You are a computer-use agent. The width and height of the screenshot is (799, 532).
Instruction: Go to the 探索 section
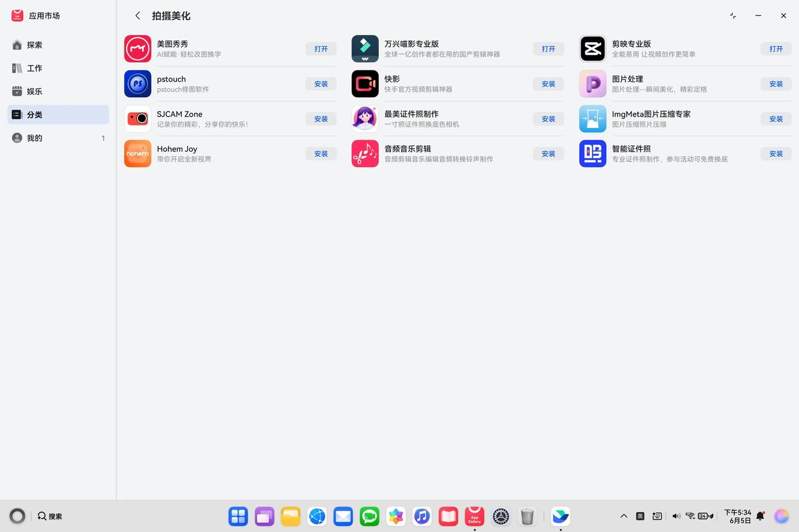coord(58,45)
